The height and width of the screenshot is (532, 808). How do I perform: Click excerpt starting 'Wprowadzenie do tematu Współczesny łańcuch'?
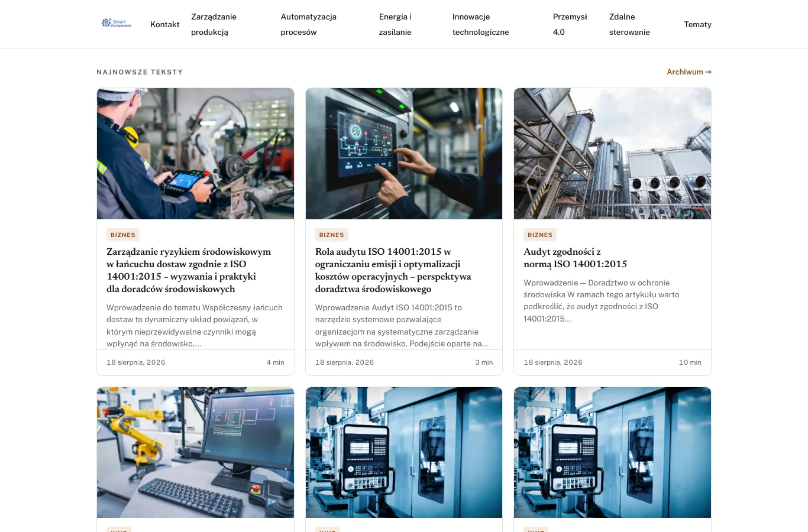(x=195, y=325)
